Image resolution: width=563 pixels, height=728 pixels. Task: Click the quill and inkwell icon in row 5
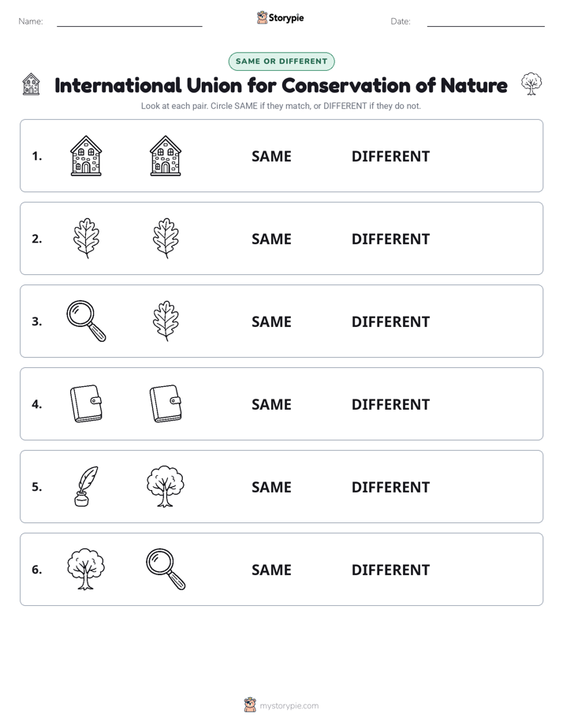86,486
